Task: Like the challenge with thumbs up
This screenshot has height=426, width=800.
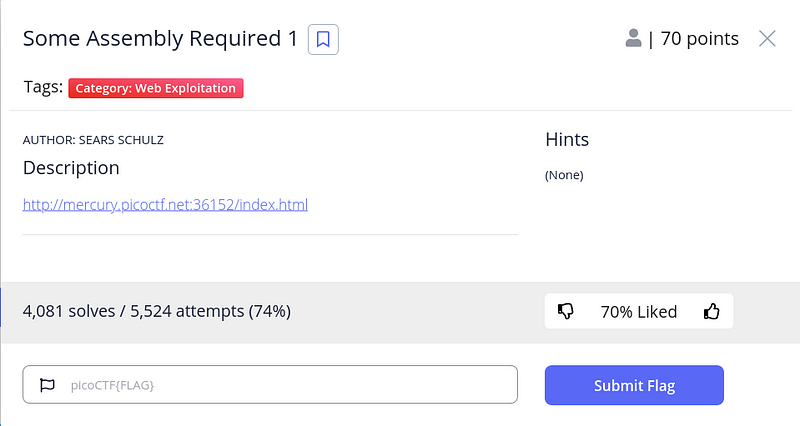Action: (x=712, y=312)
